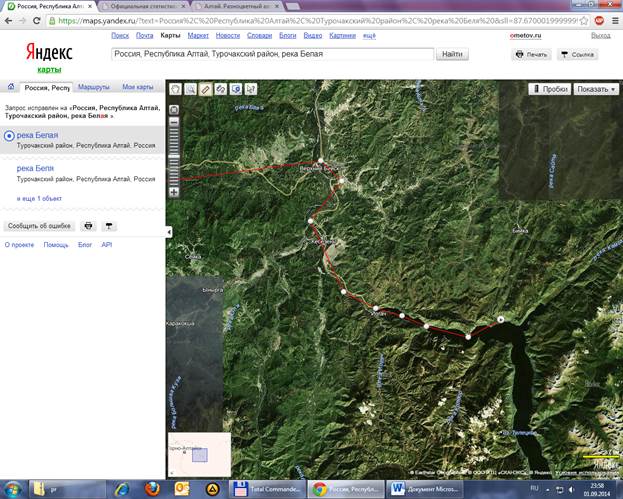Click the chain-link tool in the map toolbar
The height and width of the screenshot is (499, 623).
pyautogui.click(x=221, y=89)
